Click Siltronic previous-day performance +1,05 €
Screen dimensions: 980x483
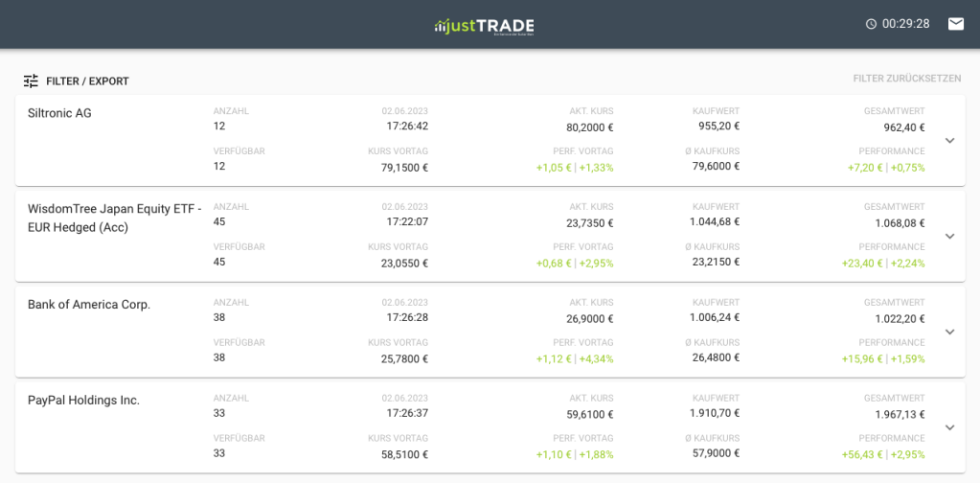coord(554,168)
